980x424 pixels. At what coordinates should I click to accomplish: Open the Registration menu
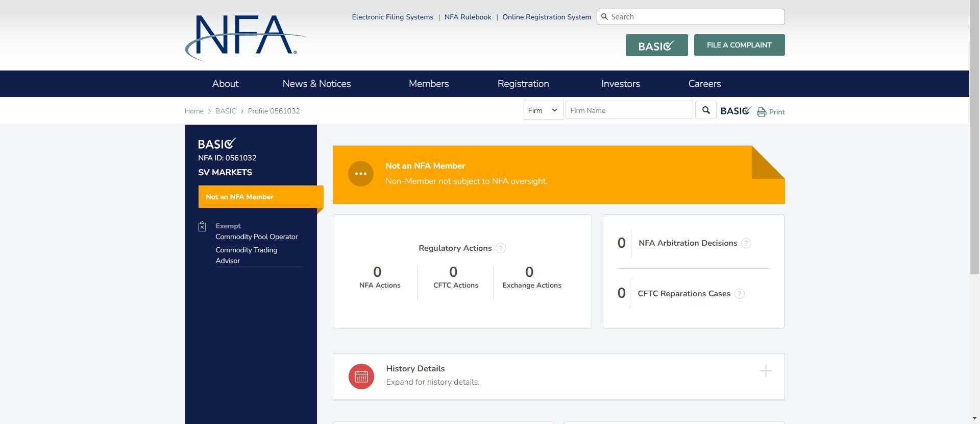tap(523, 84)
